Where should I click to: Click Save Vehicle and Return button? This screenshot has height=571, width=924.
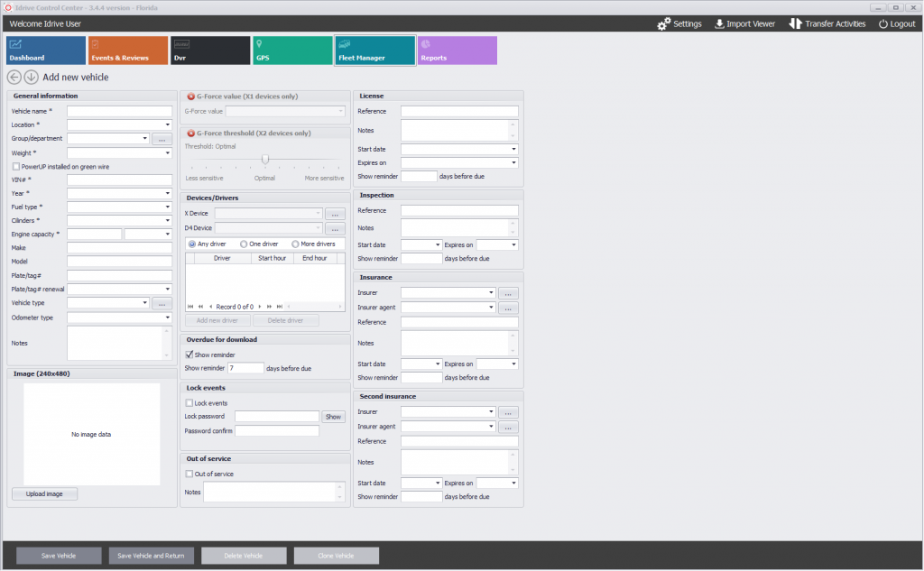(151, 556)
